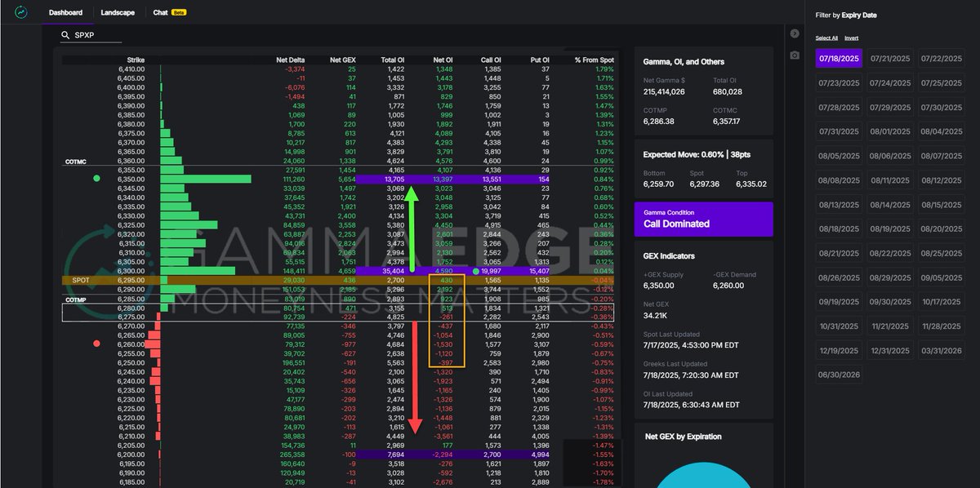Click the Net GEX value 34.21K
Image resolution: width=980 pixels, height=488 pixels.
[655, 314]
